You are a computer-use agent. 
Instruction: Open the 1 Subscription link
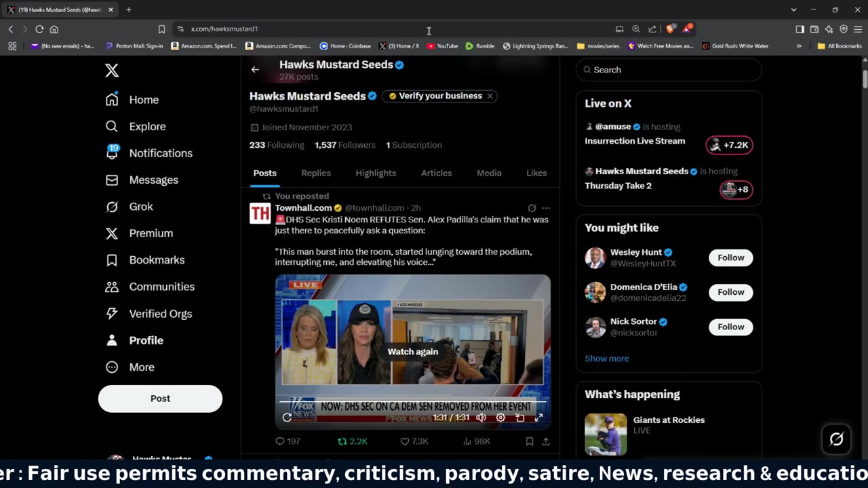coord(414,145)
